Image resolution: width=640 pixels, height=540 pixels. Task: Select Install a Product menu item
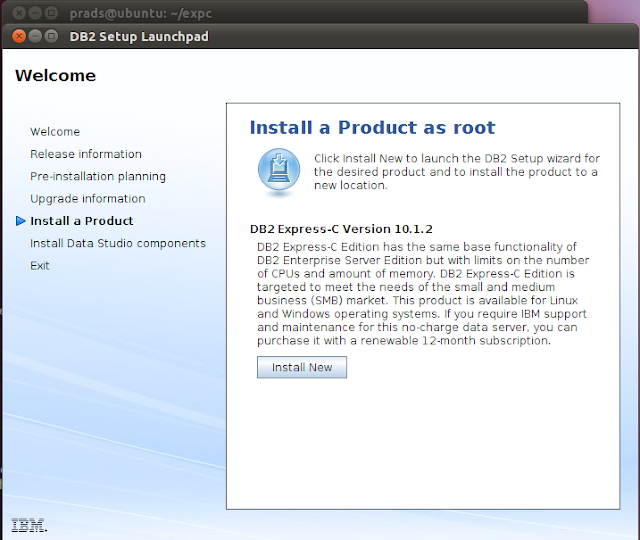pyautogui.click(x=82, y=221)
